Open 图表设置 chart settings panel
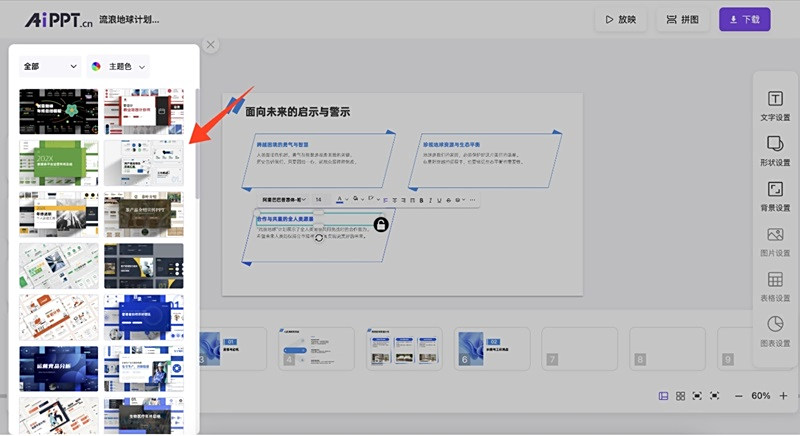This screenshot has width=800, height=436. pyautogui.click(x=775, y=331)
